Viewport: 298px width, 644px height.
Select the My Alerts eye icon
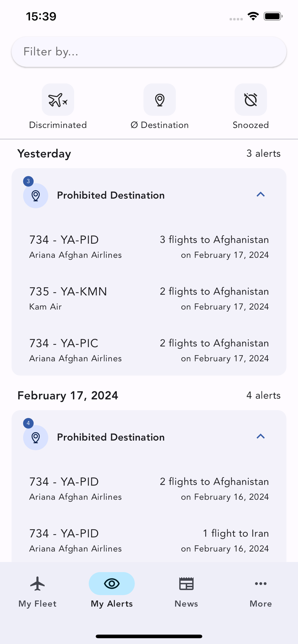coord(112,583)
